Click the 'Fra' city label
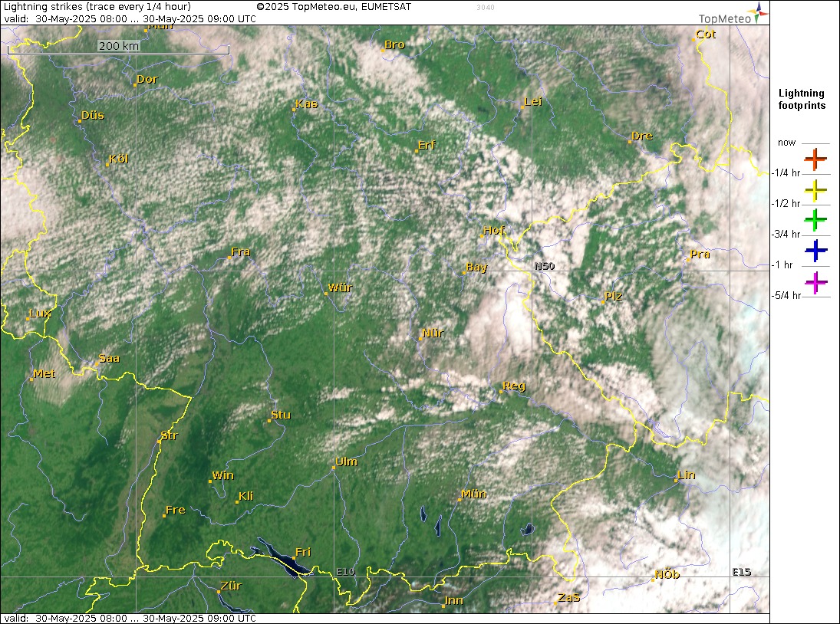Image resolution: width=840 pixels, height=624 pixels. coord(240,251)
